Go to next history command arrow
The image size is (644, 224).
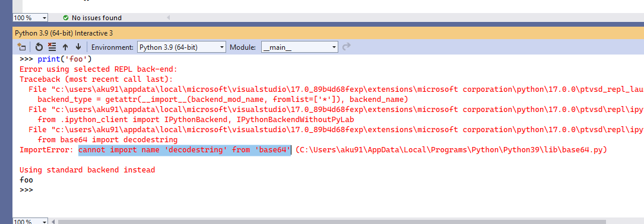click(78, 47)
